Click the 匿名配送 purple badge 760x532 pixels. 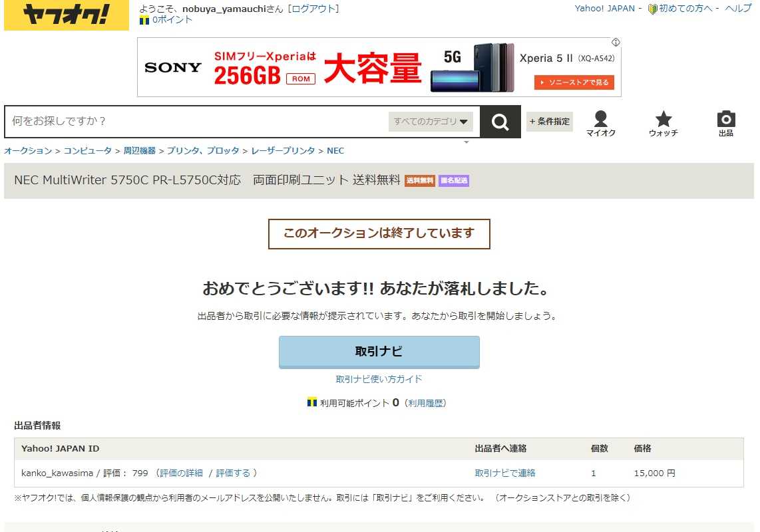tap(454, 181)
